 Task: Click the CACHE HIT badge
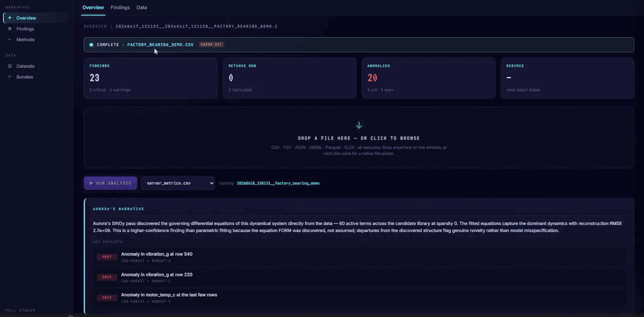pyautogui.click(x=211, y=45)
